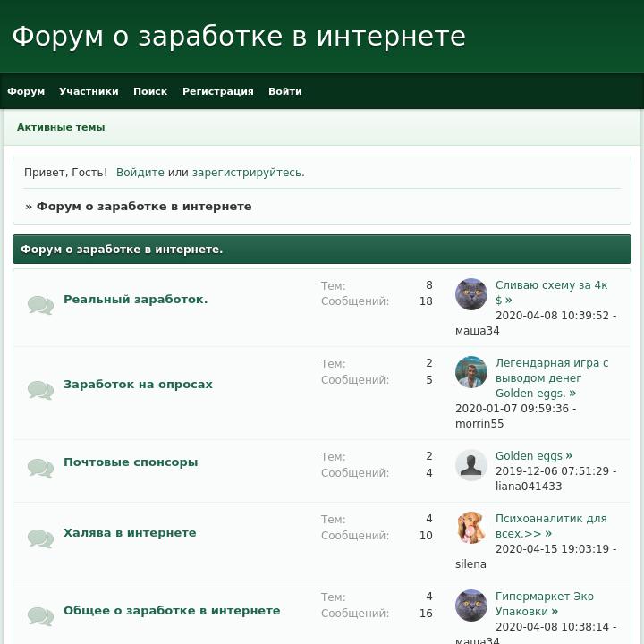Click speech bubble icon beside Халява в интернете
This screenshot has height=644, width=644.
tap(40, 538)
